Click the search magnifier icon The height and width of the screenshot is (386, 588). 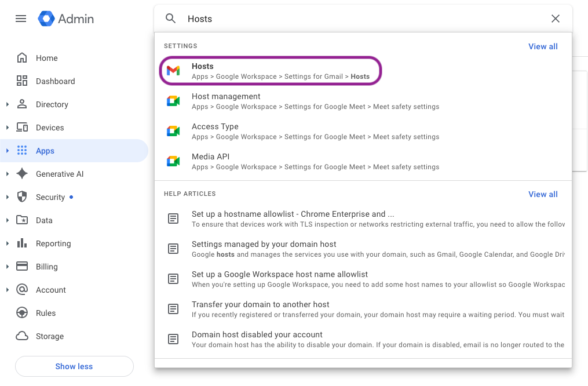pos(171,19)
